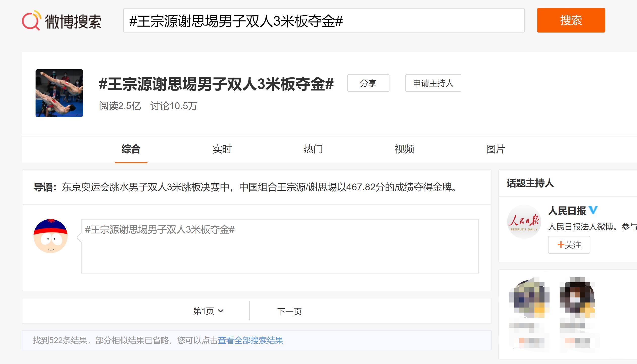
Task: Click the plus icon on 关注 button
Action: point(561,245)
